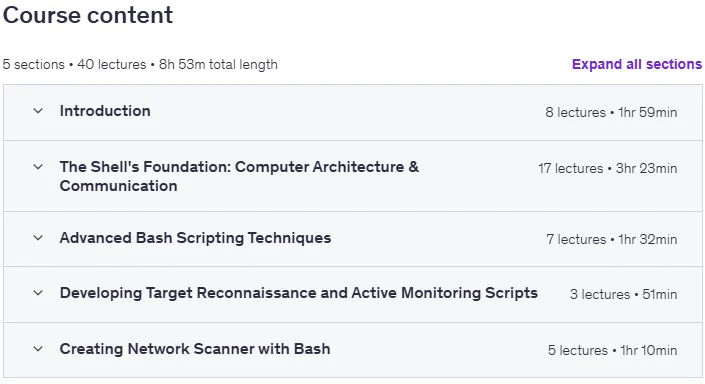Click the 3 lectures • 51min label

pos(624,295)
